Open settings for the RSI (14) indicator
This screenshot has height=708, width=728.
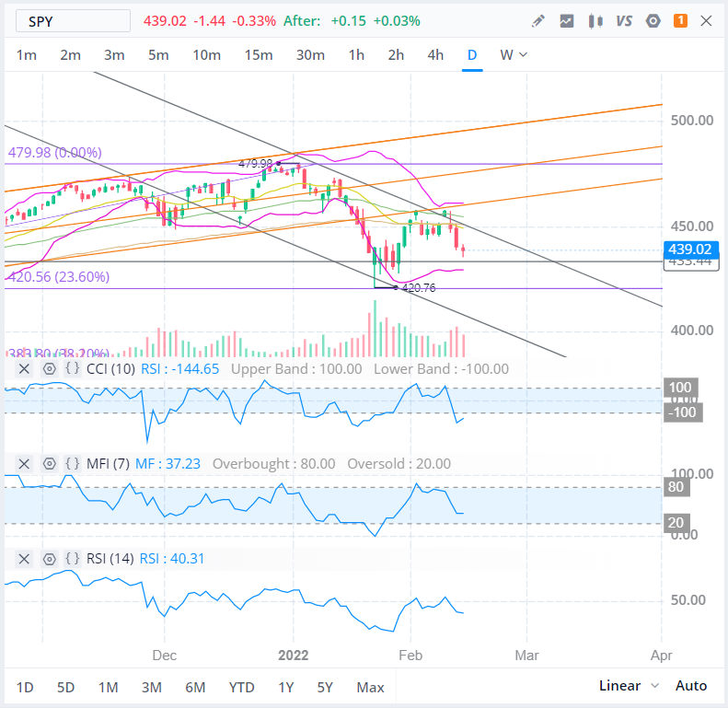pos(49,559)
